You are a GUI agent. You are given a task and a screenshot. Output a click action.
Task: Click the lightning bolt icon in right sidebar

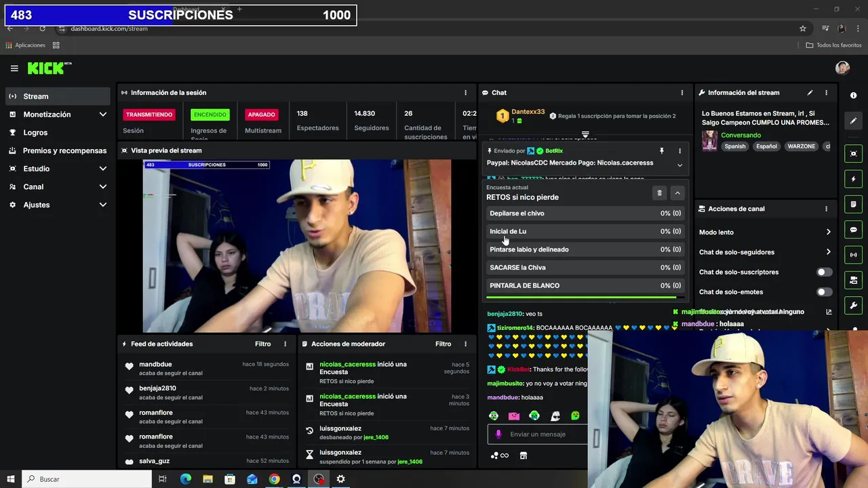[854, 180]
